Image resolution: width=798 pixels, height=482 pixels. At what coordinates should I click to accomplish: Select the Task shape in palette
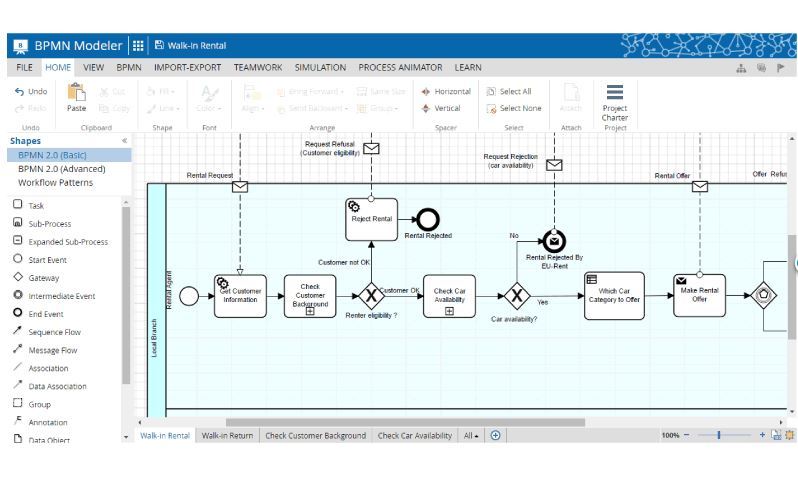pyautogui.click(x=35, y=205)
